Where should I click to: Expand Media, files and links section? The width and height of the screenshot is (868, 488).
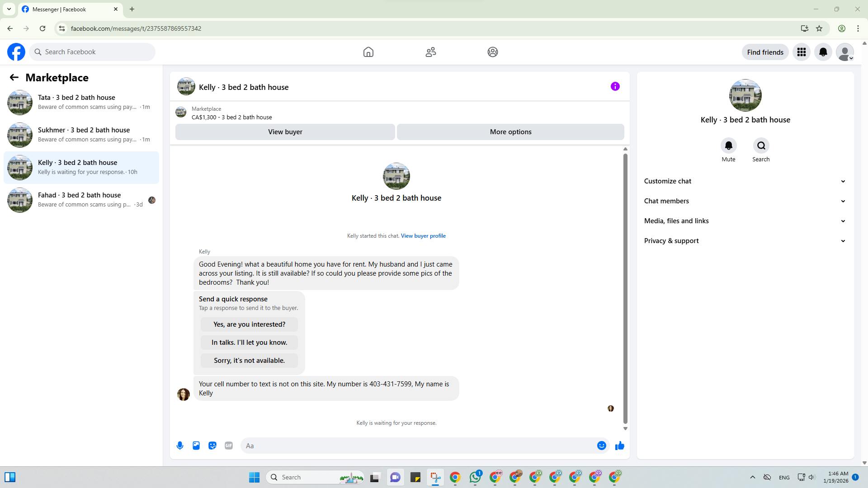tap(745, 221)
